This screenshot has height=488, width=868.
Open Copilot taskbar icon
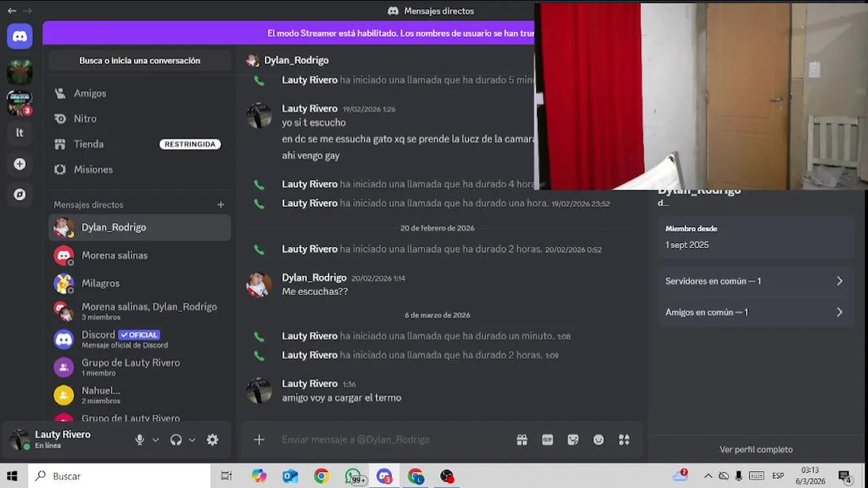259,476
